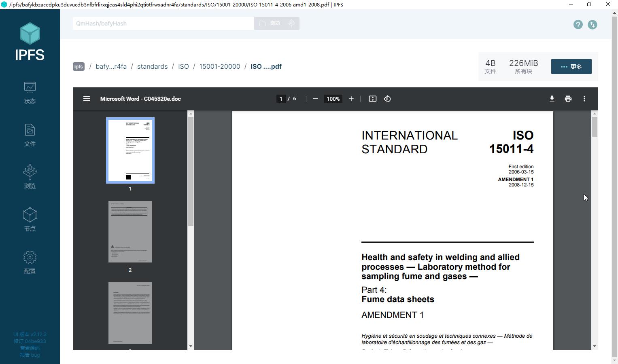
Task: Click the AMENDMENT 1 heading in document
Action: coord(393,315)
